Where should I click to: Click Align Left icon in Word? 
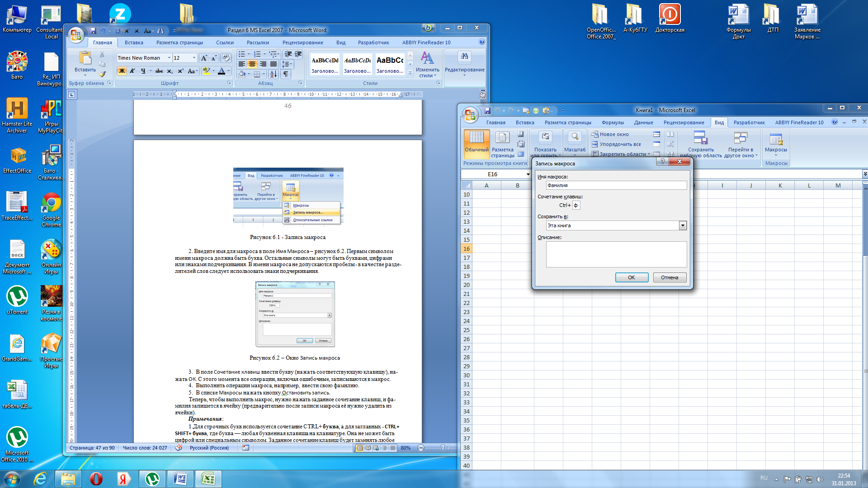tap(242, 64)
